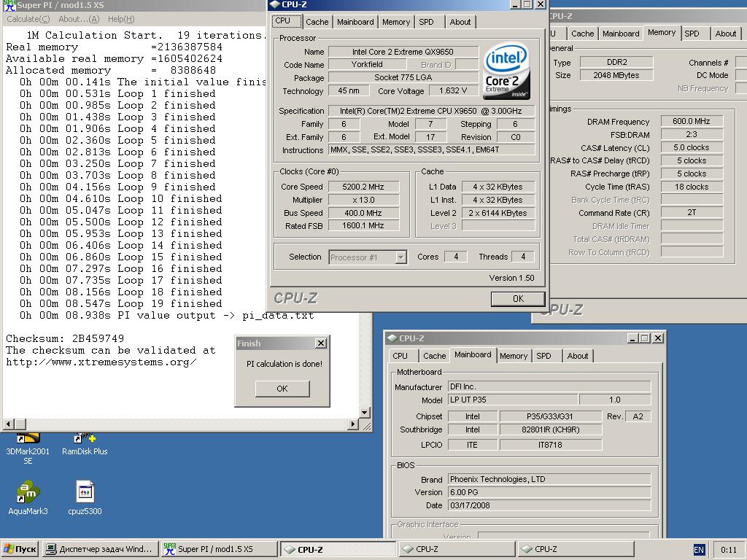Click the DRAM Frequency 600.0 MHz field
747x560 pixels.
click(692, 121)
